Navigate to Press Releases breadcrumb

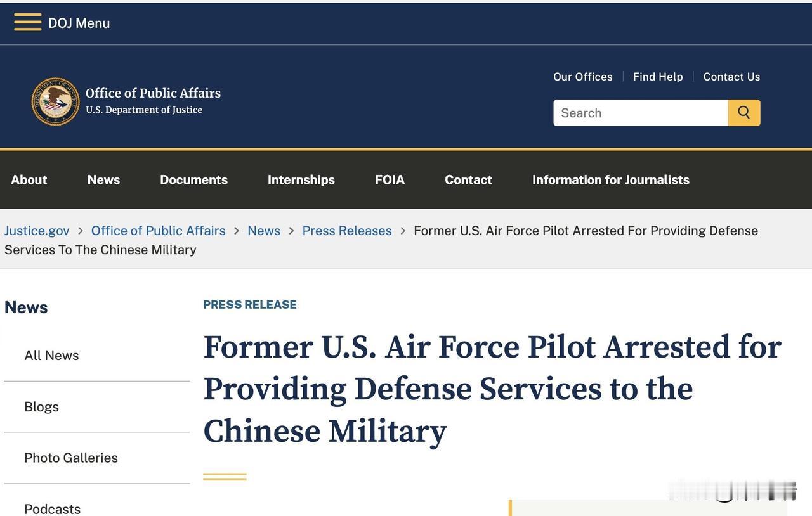347,231
